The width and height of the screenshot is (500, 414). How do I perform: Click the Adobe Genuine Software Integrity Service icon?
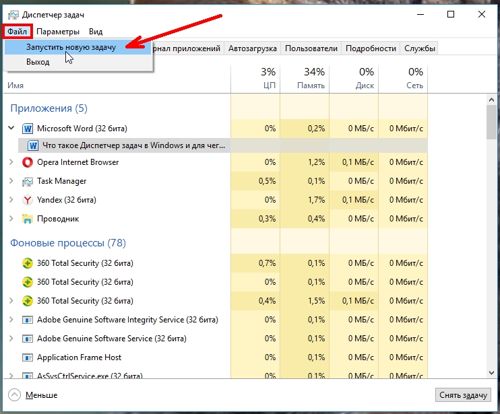coord(27,320)
